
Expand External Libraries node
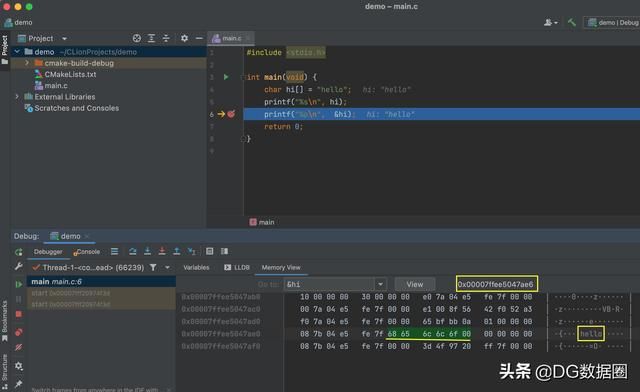tap(17, 97)
